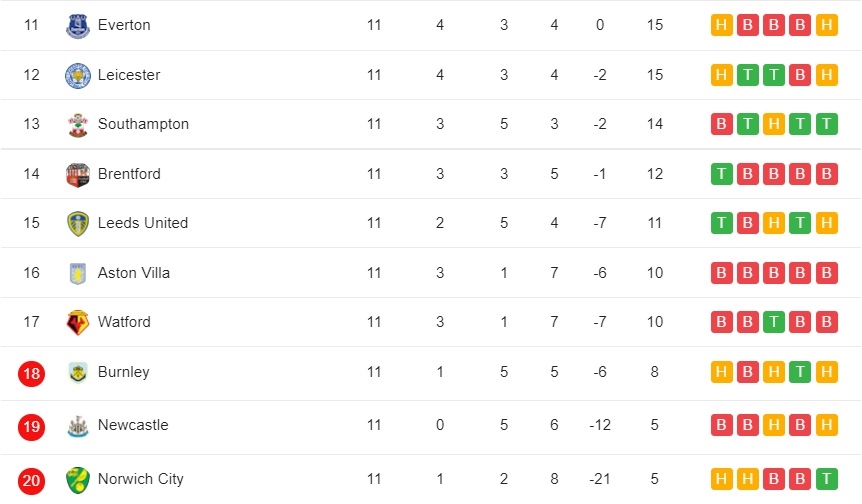Click the Brentford club crest
Viewport: 862px width, 504px height.
(x=78, y=175)
